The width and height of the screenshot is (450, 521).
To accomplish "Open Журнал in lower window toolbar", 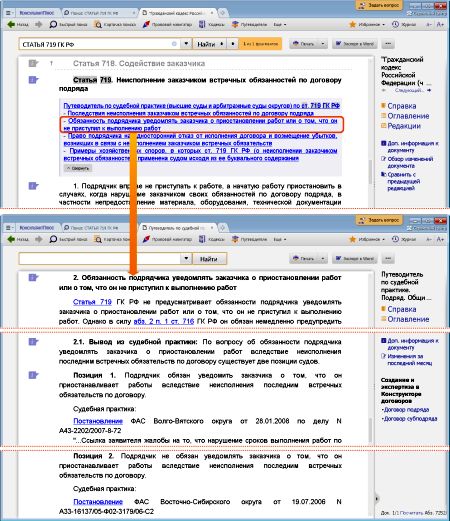I will (404, 239).
